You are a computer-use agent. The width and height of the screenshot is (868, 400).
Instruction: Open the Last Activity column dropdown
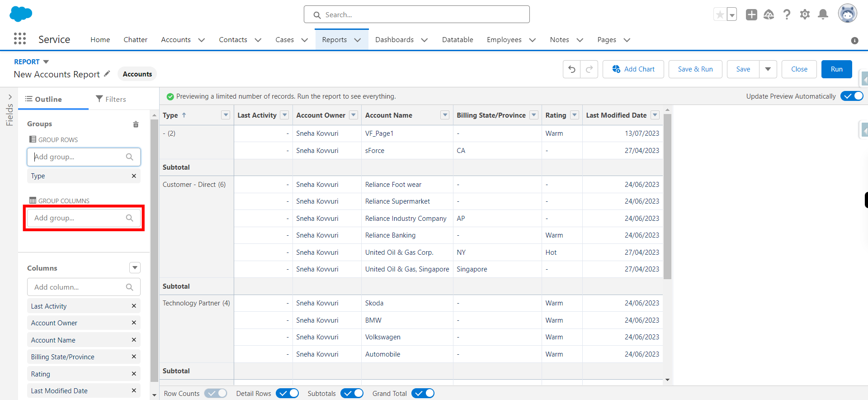click(284, 115)
